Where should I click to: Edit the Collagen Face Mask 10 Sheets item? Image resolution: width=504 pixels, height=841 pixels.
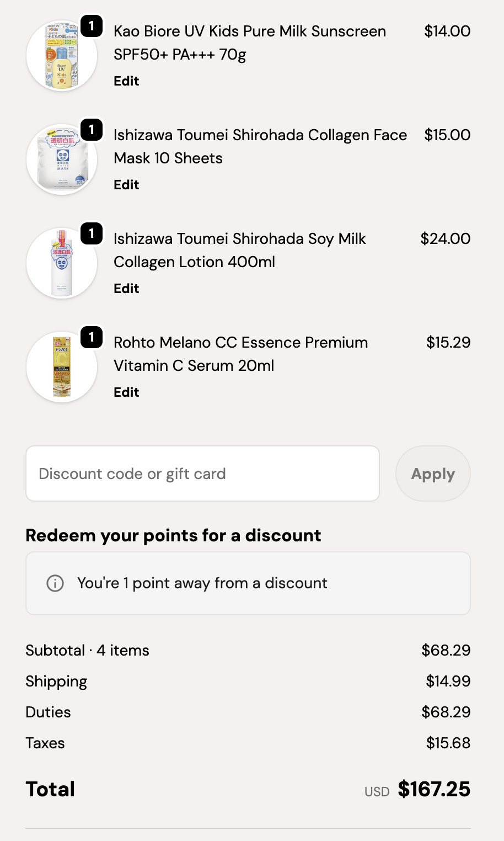point(126,185)
